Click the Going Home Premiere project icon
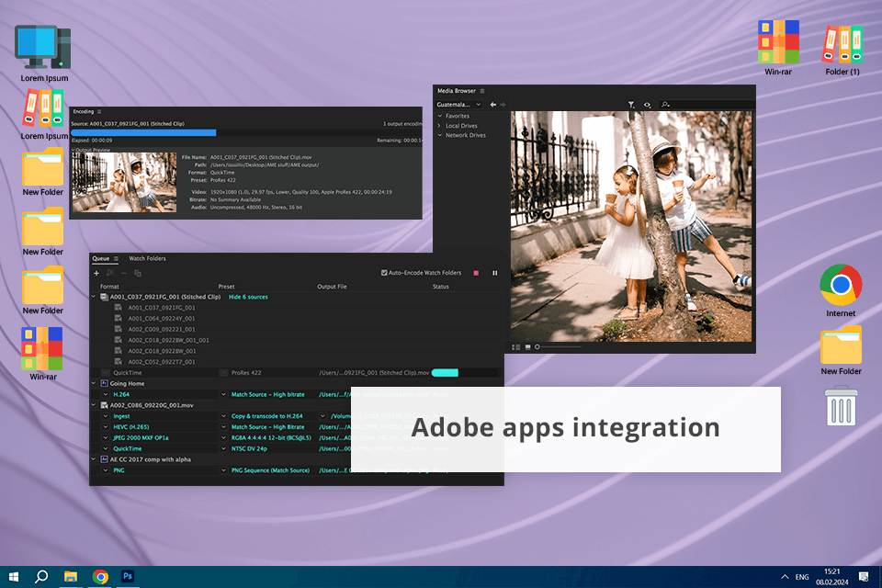Viewport: 882px width, 588px height. coord(104,384)
